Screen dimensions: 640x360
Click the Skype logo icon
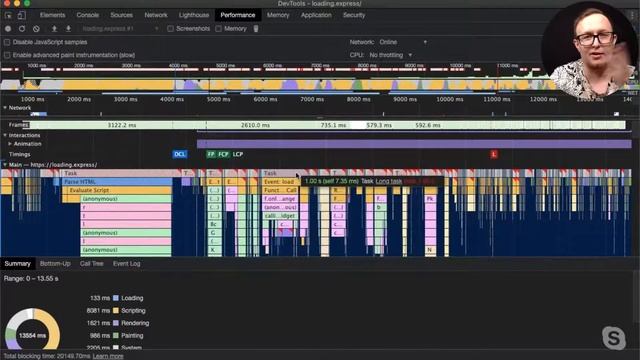pos(614,338)
